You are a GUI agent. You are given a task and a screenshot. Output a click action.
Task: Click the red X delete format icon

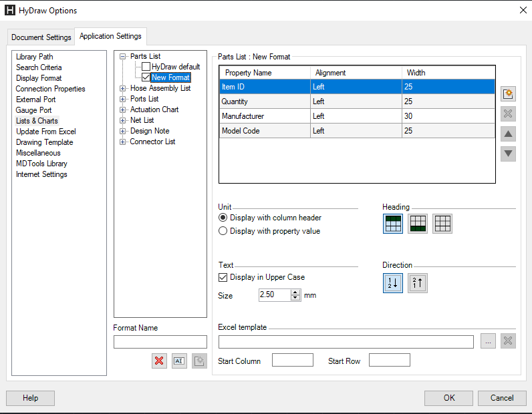(x=159, y=361)
